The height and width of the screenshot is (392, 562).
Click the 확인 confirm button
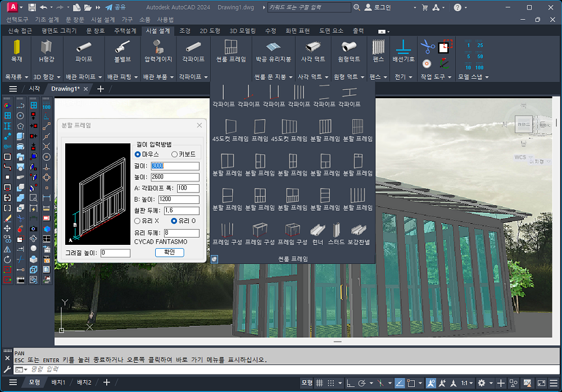click(x=169, y=253)
